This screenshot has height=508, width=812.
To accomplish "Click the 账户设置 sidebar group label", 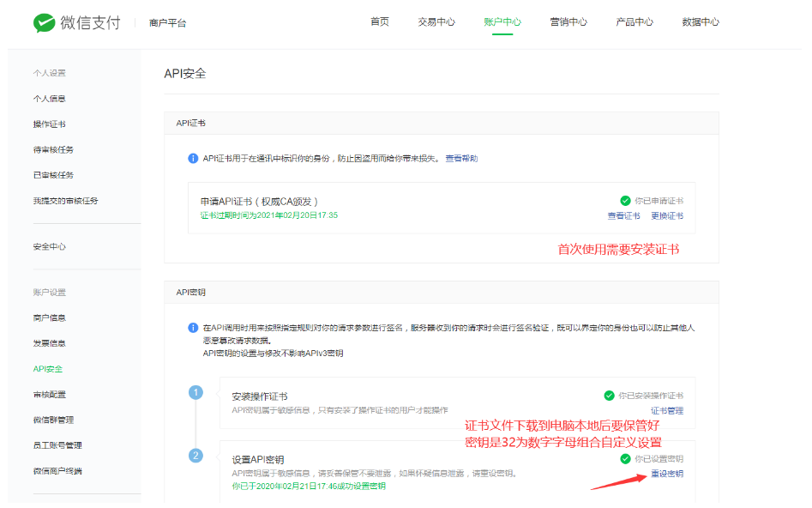I will pyautogui.click(x=49, y=293).
